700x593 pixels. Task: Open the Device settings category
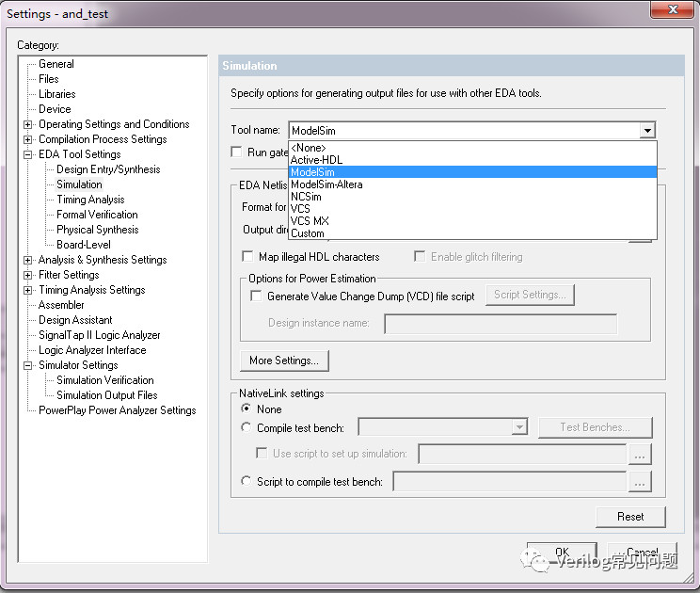[55, 109]
